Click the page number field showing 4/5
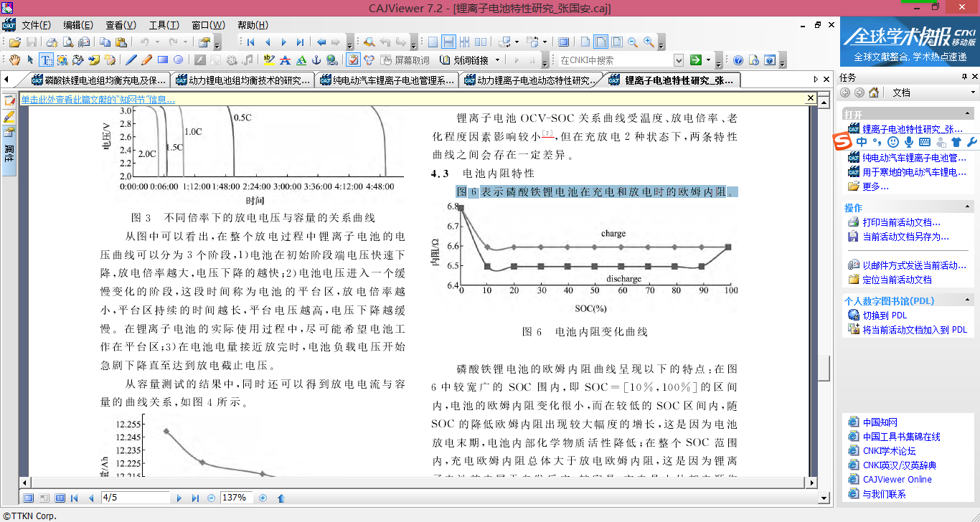 tap(135, 498)
